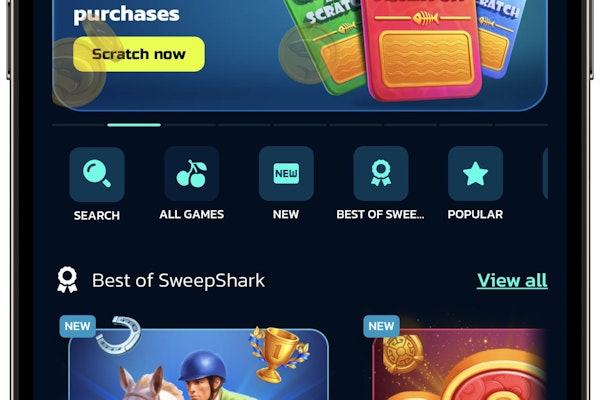
Task: Click the Best of SweepShark section title
Action: [178, 281]
